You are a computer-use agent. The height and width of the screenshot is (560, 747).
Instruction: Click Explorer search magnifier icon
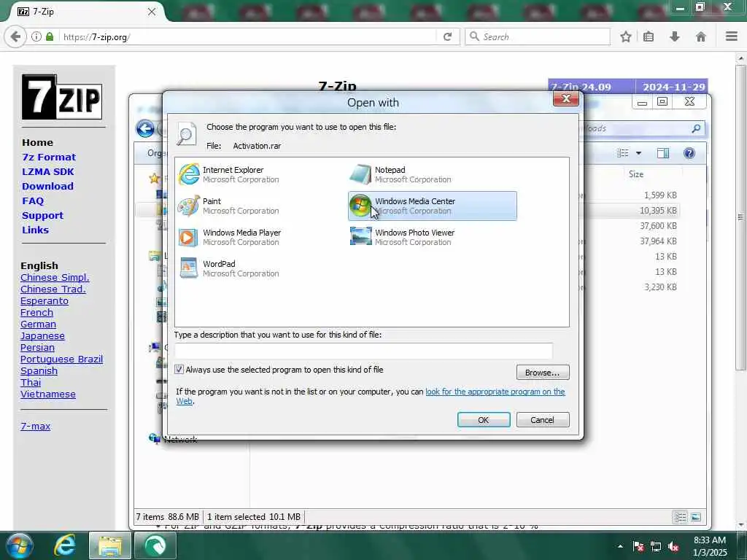[x=696, y=128]
